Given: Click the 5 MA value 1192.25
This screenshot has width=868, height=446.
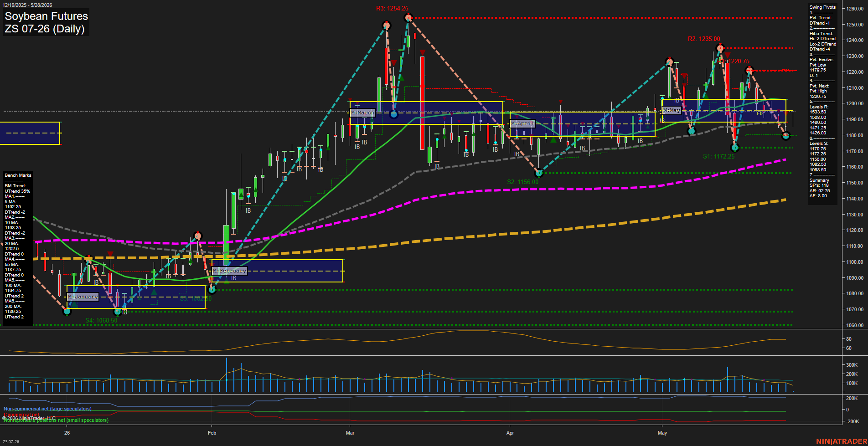Looking at the screenshot, I should point(13,207).
